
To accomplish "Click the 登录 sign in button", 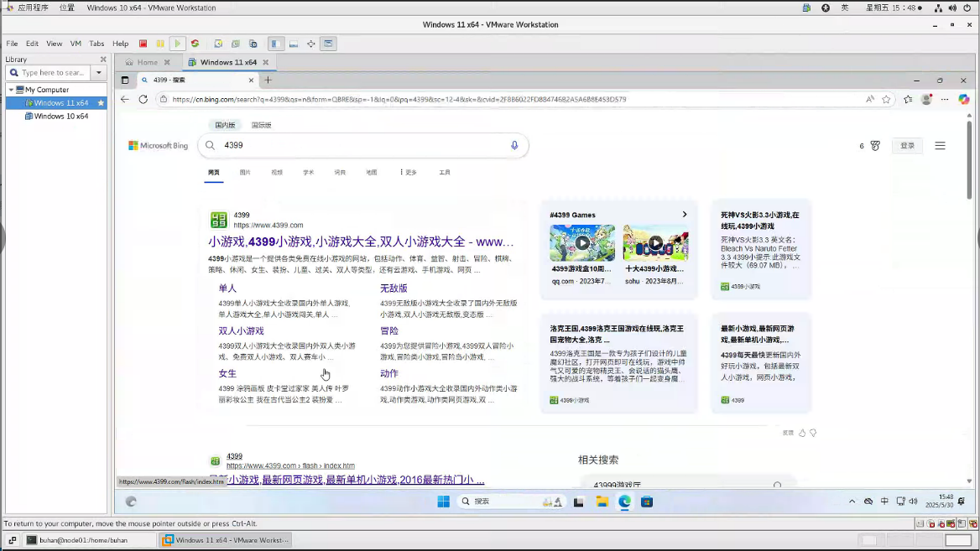I will pos(908,146).
